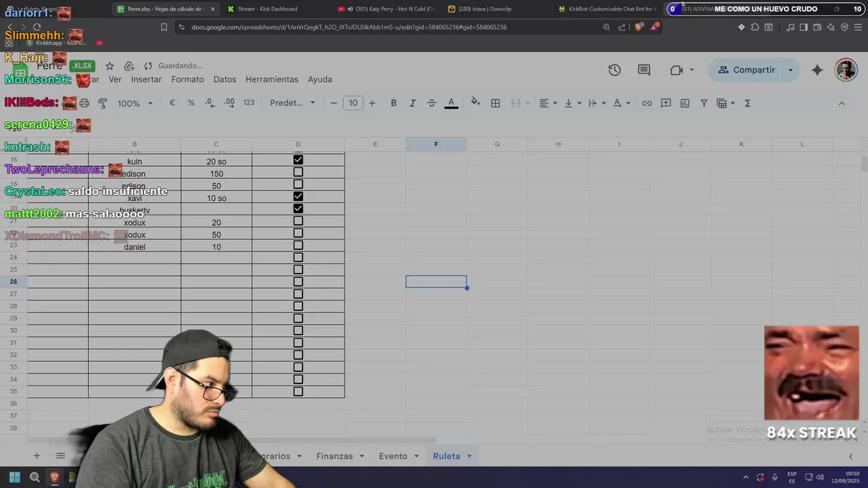Open the number format 123 menu
The image size is (868, 488).
tap(249, 103)
